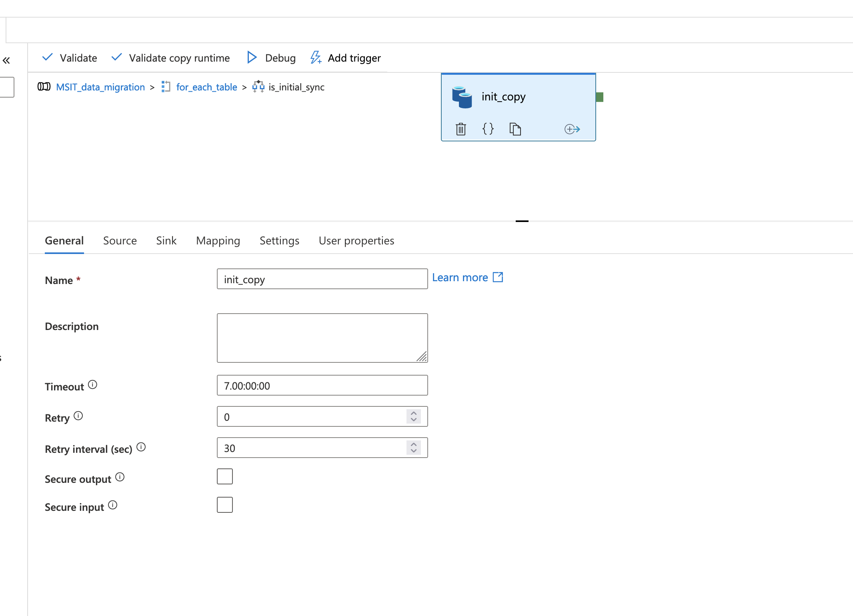
Task: Open the code view braces icon on init_copy
Action: pos(488,129)
